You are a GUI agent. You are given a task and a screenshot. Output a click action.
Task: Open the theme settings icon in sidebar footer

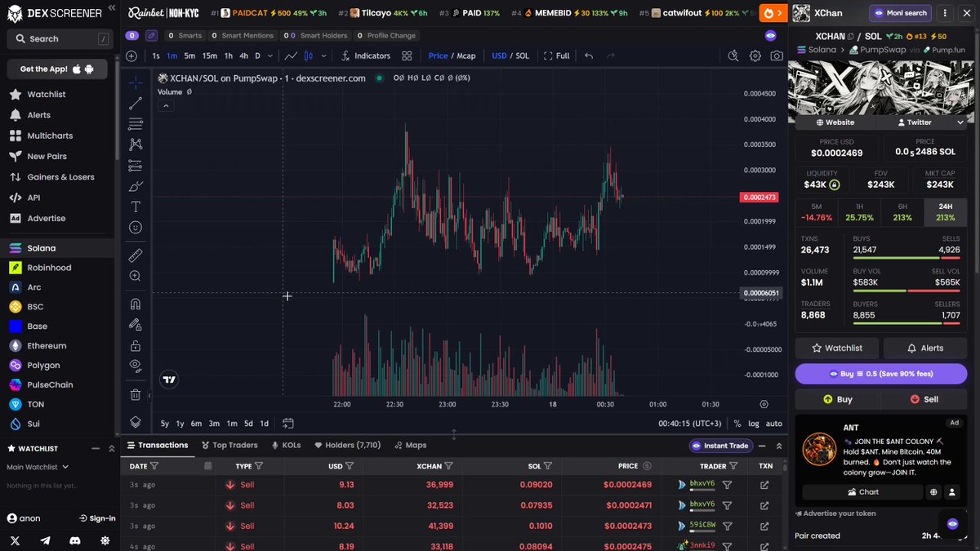tap(105, 540)
